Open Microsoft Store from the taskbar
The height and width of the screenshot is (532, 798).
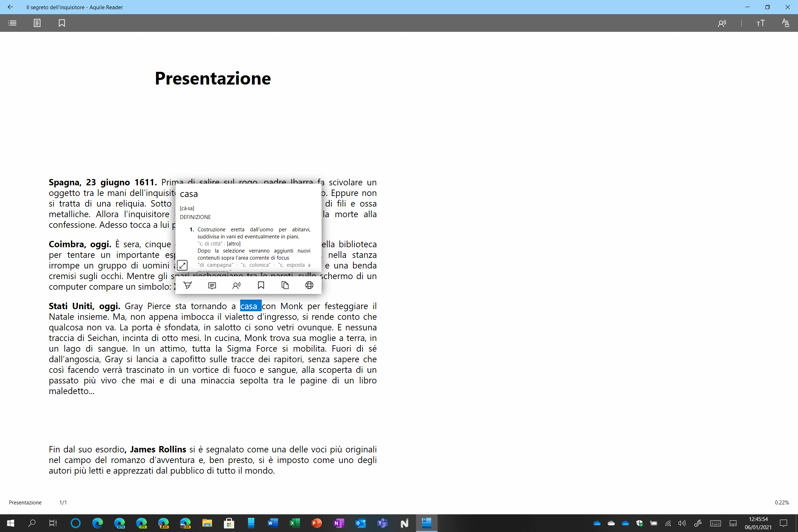[x=229, y=523]
